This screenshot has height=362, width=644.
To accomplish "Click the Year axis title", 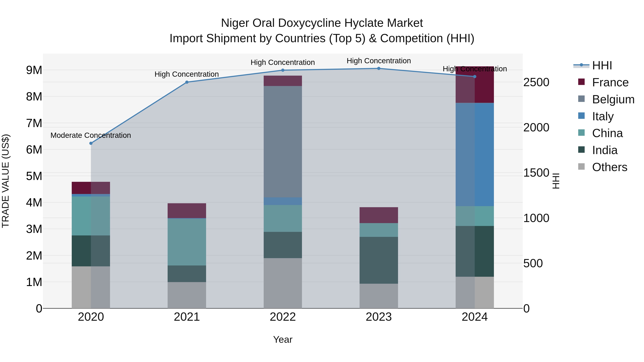I will pyautogui.click(x=283, y=339).
